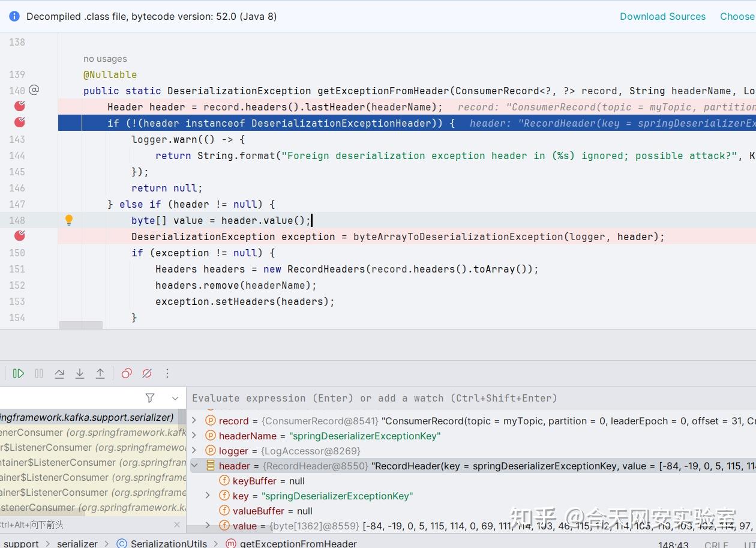Expand the logger variable node
The image size is (756, 548).
(194, 451)
